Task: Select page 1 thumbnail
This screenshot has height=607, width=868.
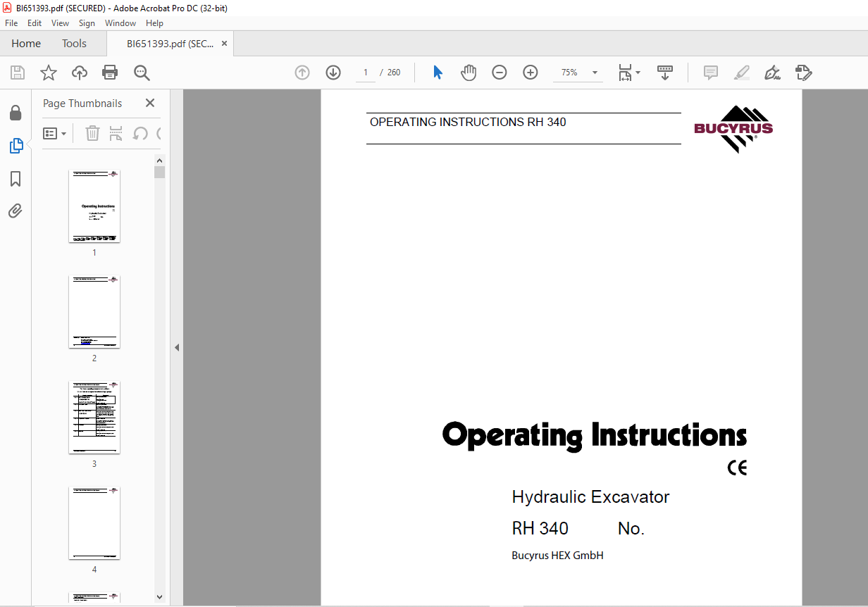Action: click(x=94, y=206)
